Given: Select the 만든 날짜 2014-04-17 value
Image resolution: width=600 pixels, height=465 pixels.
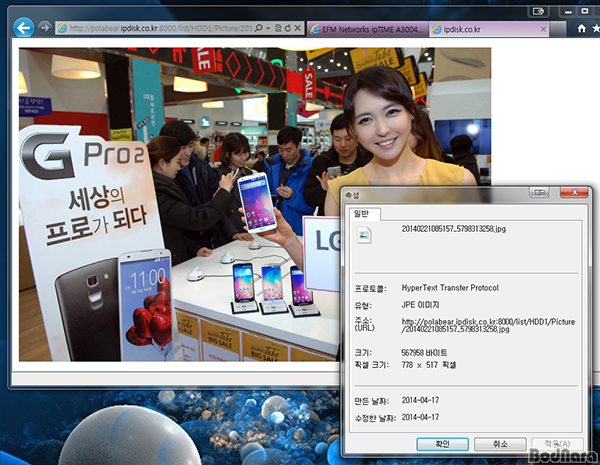Looking at the screenshot, I should [x=420, y=400].
